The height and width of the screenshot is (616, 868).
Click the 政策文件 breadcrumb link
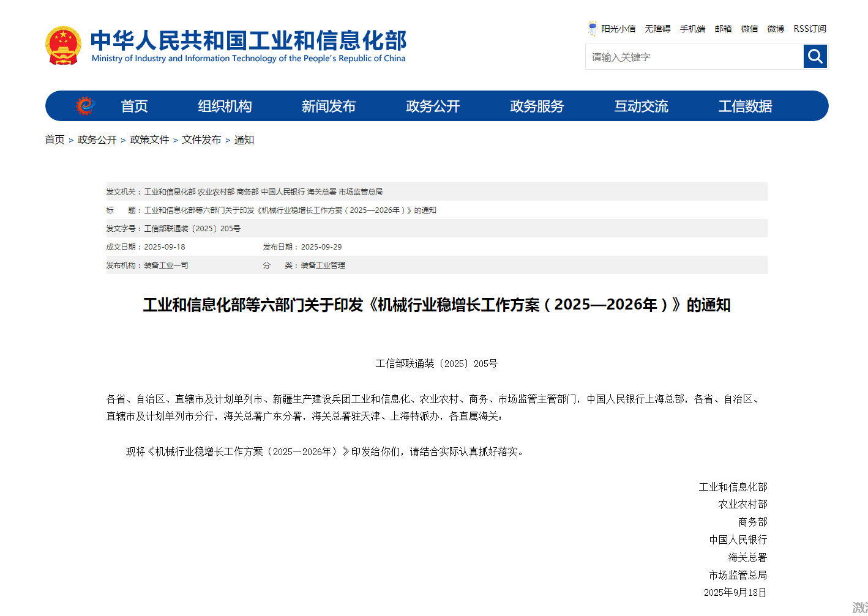pos(149,139)
